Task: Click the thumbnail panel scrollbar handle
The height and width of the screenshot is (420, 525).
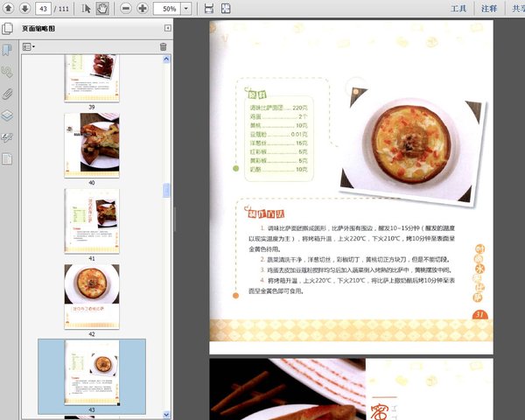Action: pyautogui.click(x=166, y=190)
